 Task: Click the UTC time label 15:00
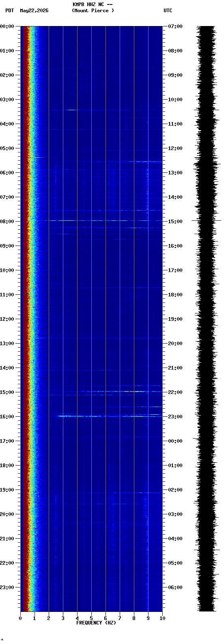tap(175, 222)
